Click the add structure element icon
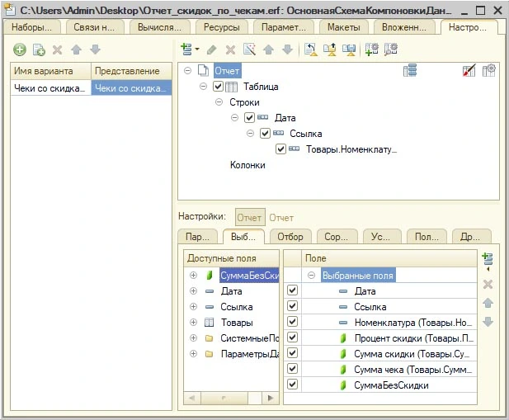 click(188, 50)
